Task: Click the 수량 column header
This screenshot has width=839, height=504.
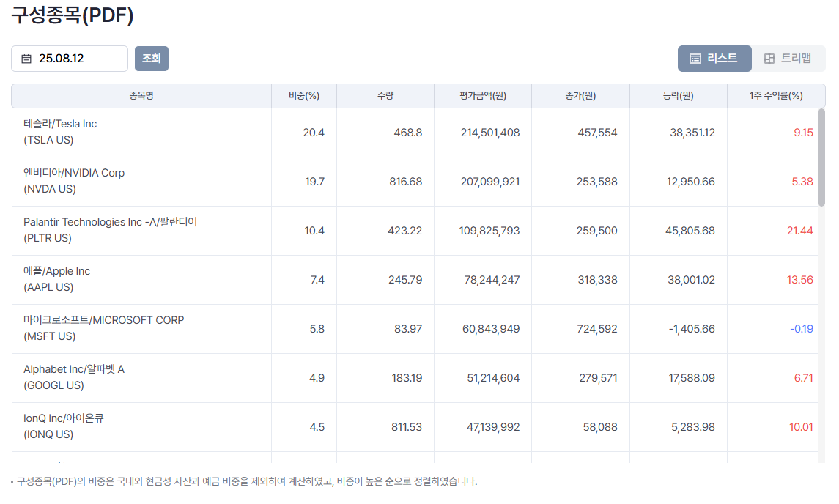Action: 385,96
